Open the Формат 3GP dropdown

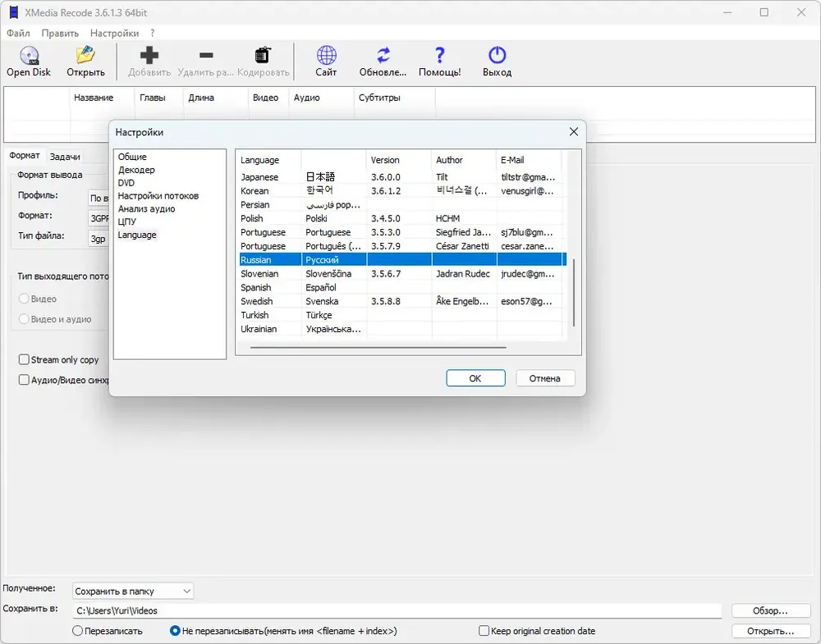click(x=99, y=218)
